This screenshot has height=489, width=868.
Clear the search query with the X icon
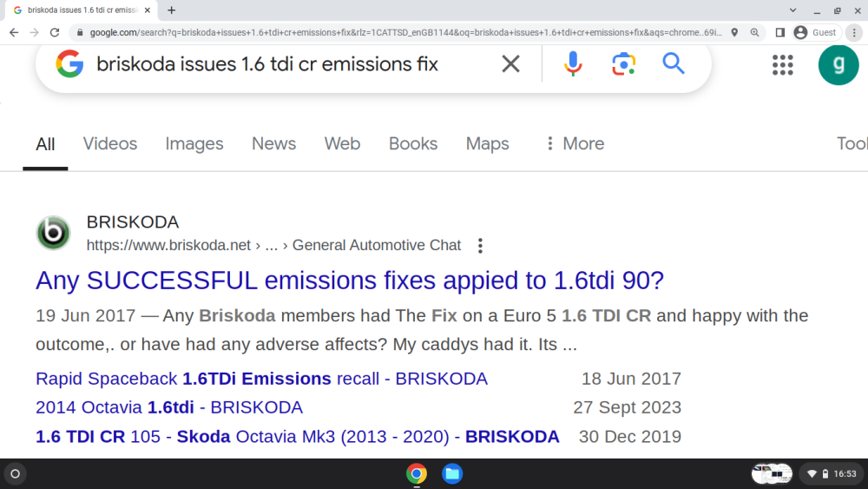point(510,64)
